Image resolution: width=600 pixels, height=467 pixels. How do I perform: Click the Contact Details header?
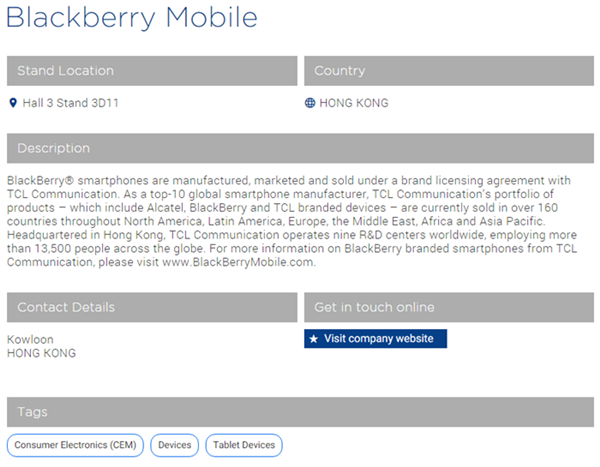(x=152, y=307)
